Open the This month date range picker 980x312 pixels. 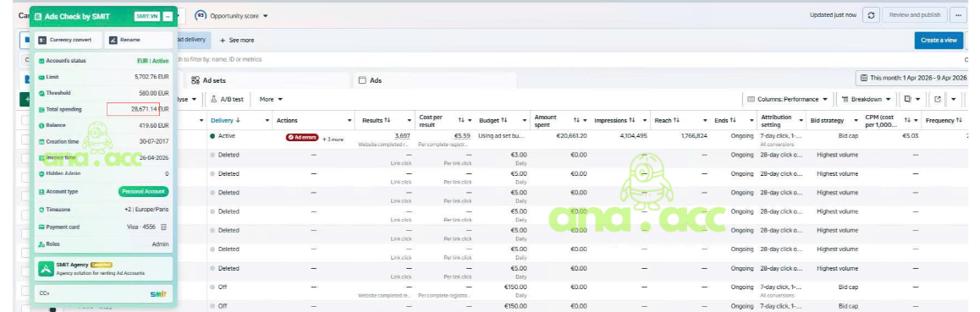click(914, 78)
